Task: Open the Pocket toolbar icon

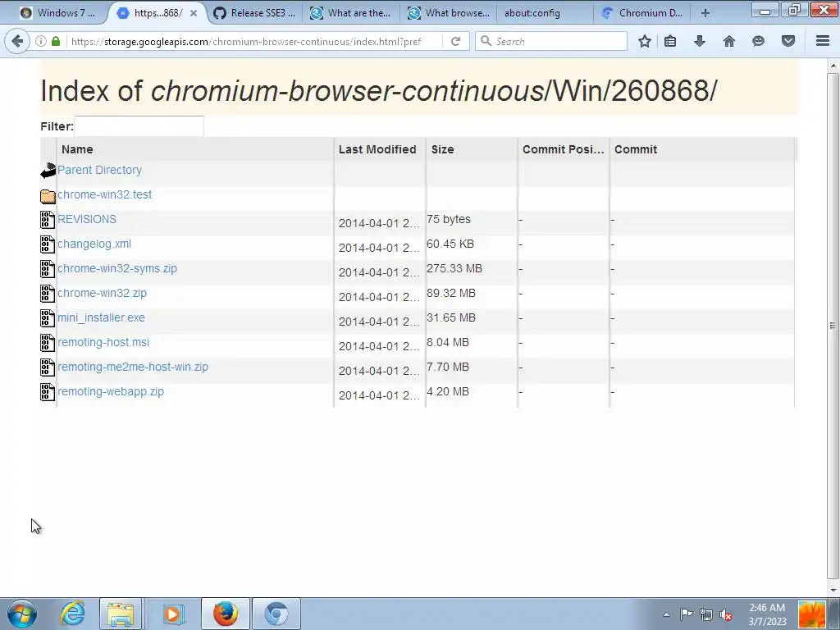Action: 788,41
